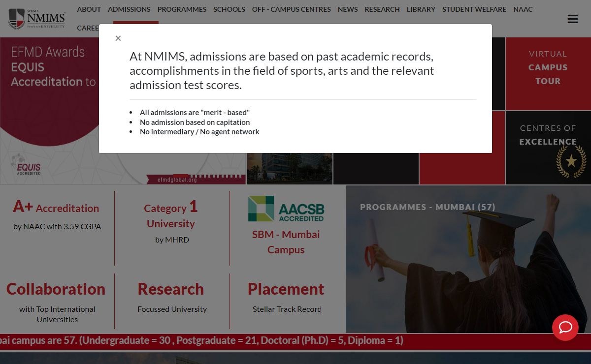This screenshot has height=364, width=591.
Task: Click the gold star laurel icon
Action: click(571, 161)
